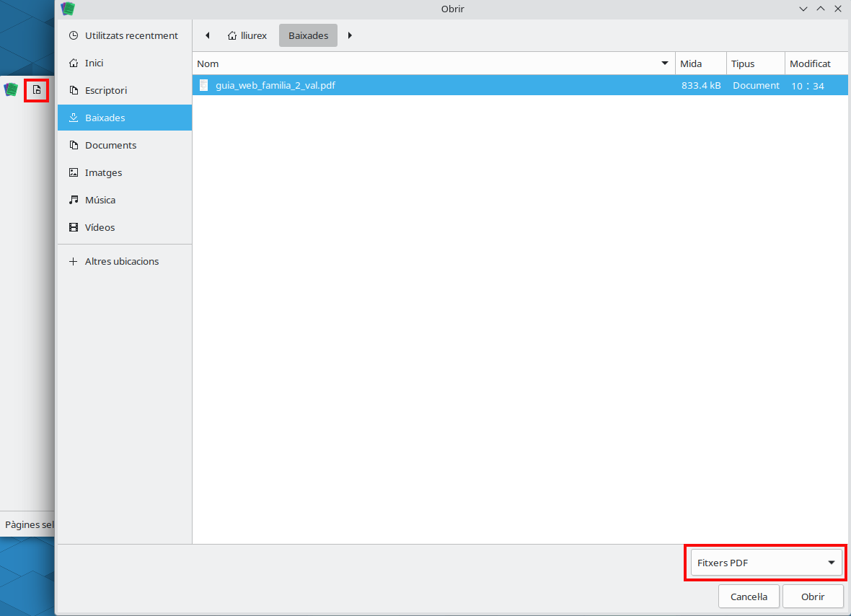Click the picture icon next to Imatges
This screenshot has width=851, height=616.
pos(74,172)
